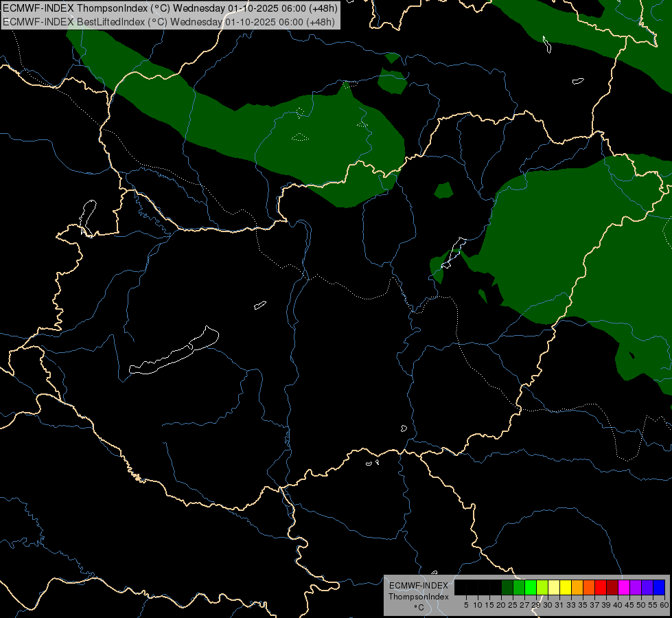Image resolution: width=672 pixels, height=618 pixels.
Task: Click the legend scale value "33"
Action: (571, 605)
